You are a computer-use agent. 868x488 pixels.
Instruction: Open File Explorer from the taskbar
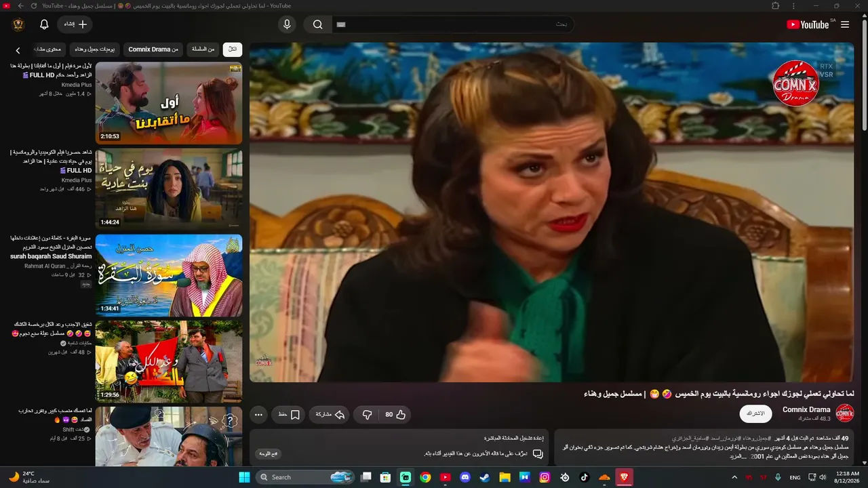pyautogui.click(x=505, y=477)
